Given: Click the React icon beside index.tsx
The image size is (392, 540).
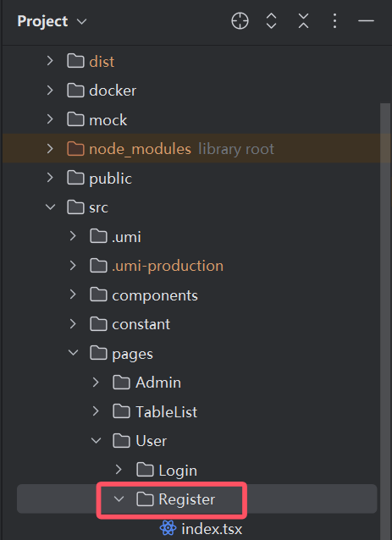Looking at the screenshot, I should (x=168, y=528).
